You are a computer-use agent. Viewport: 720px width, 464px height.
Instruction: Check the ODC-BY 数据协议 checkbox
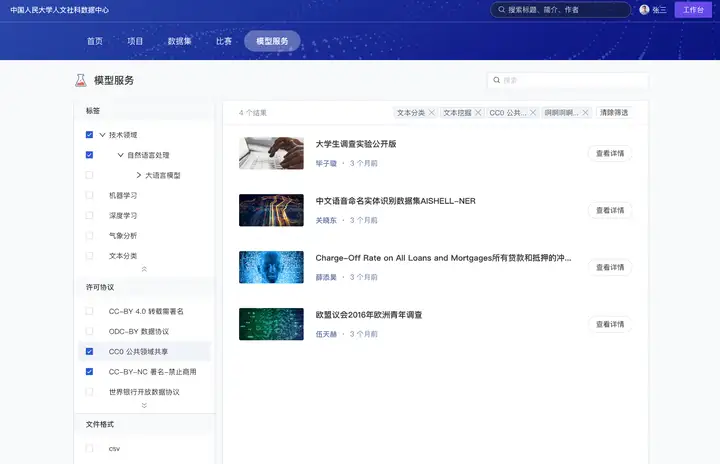[x=90, y=331]
